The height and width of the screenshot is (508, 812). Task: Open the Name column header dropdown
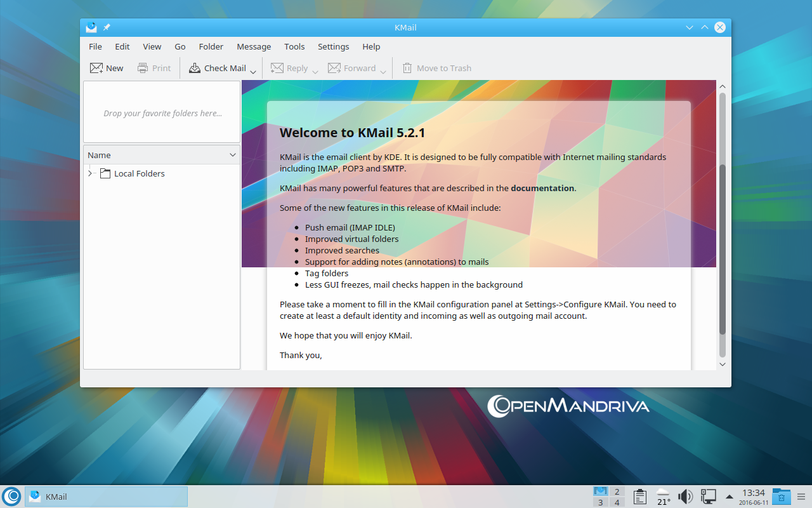[x=232, y=155]
